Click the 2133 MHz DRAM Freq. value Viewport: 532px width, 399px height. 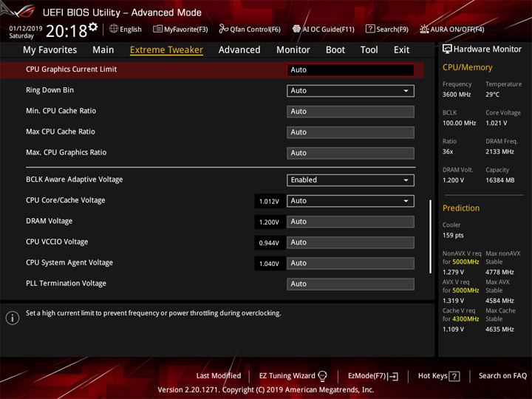pos(499,151)
